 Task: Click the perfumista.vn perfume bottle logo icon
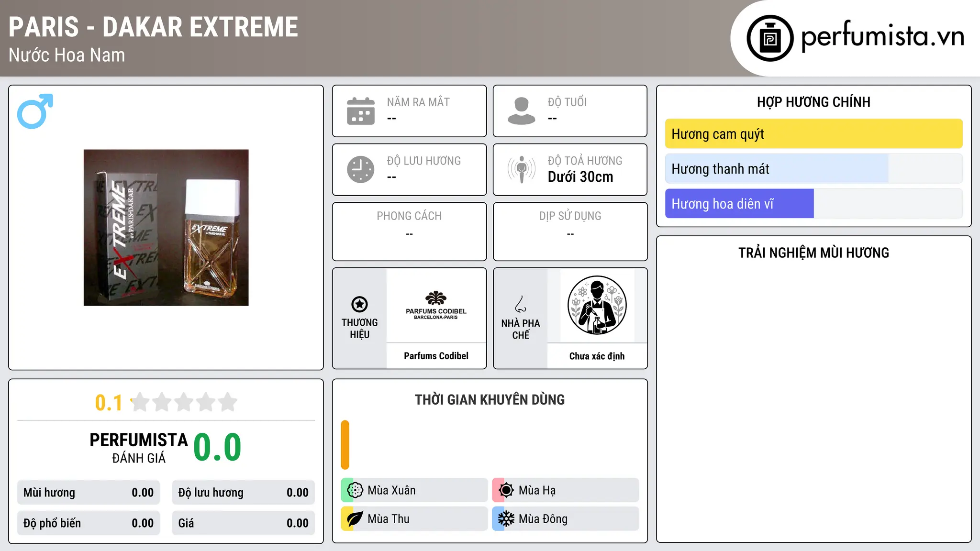coord(770,38)
